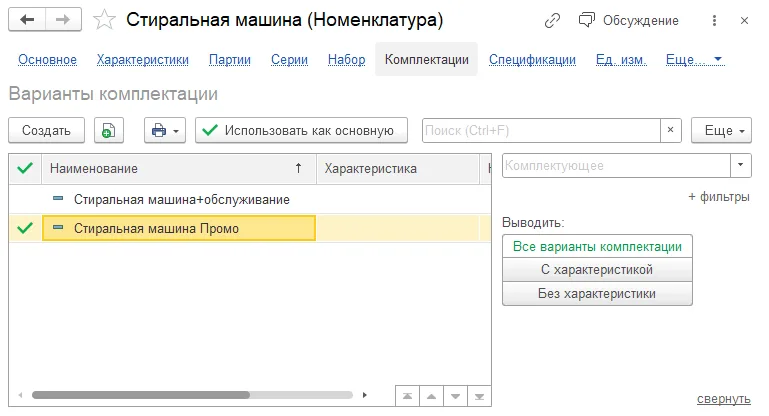Focus the Поиск (Ctrl+F) field

[541, 130]
